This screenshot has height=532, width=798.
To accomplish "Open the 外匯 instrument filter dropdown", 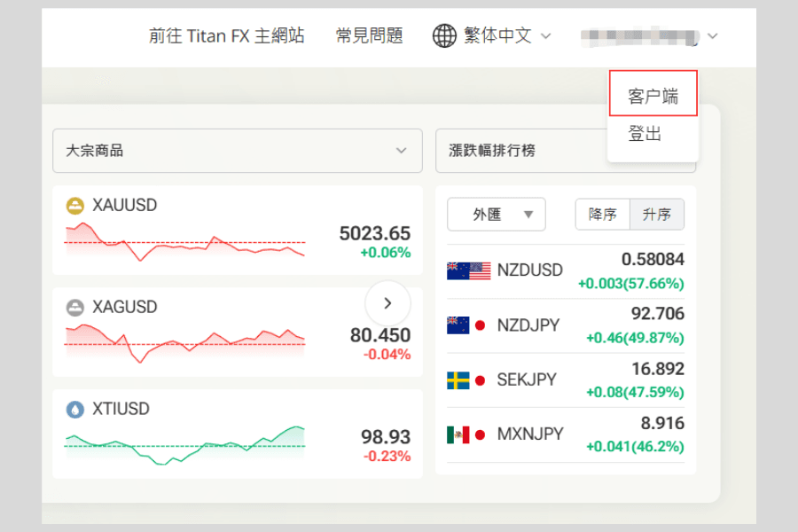I will coord(496,214).
